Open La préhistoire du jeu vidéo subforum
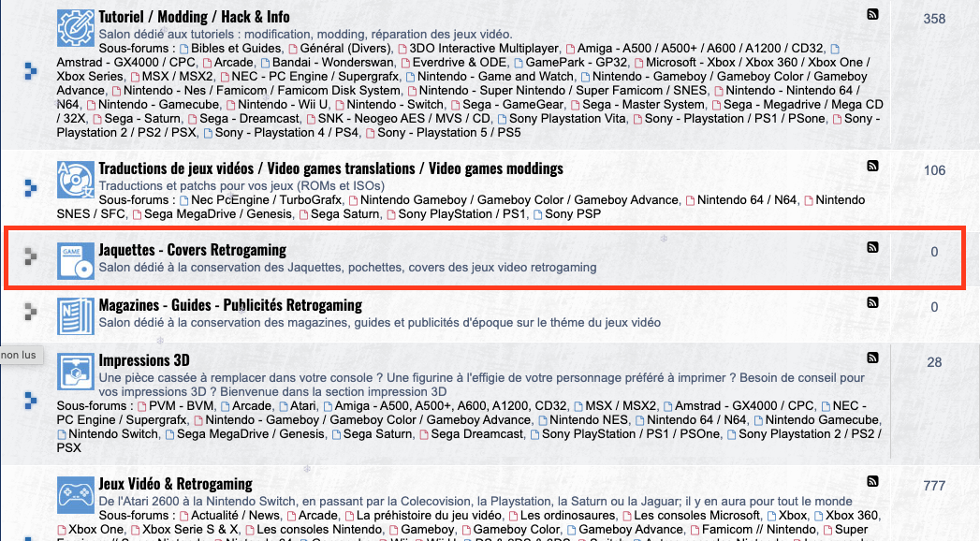Screen dimensions: 980x541 point(430,516)
